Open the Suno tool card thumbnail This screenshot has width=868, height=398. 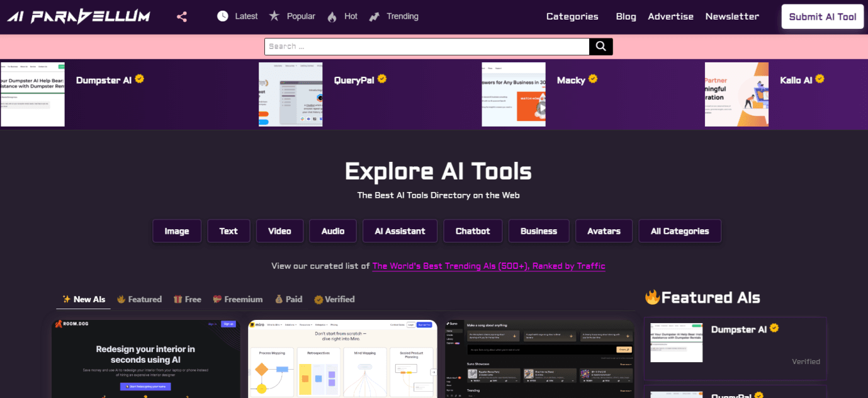point(539,358)
